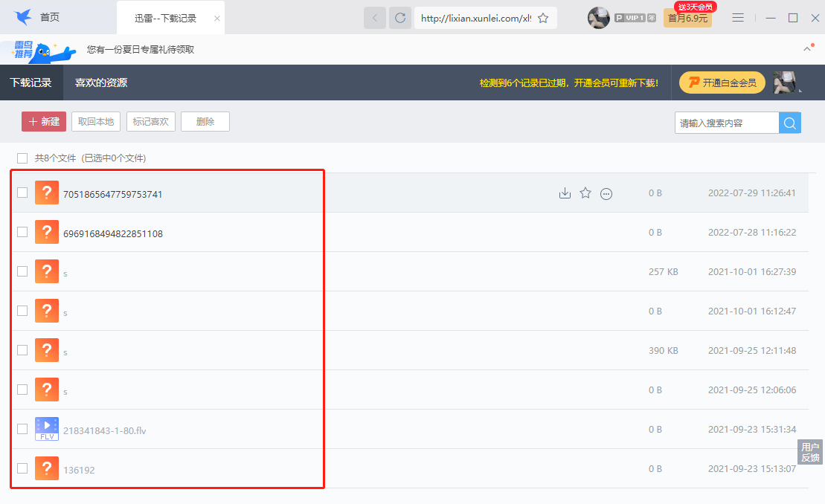Open the 首页 home tab
825x504 pixels.
click(50, 17)
